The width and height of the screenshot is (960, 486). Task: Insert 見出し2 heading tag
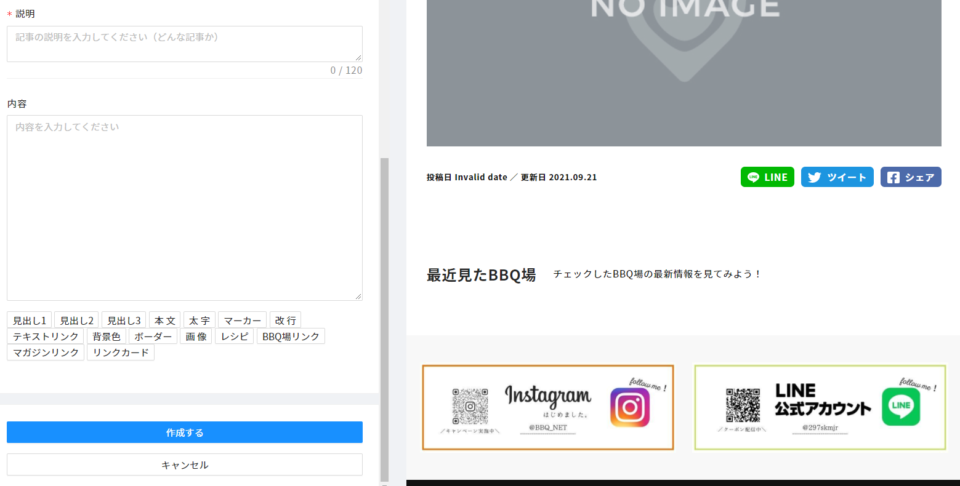pyautogui.click(x=77, y=320)
